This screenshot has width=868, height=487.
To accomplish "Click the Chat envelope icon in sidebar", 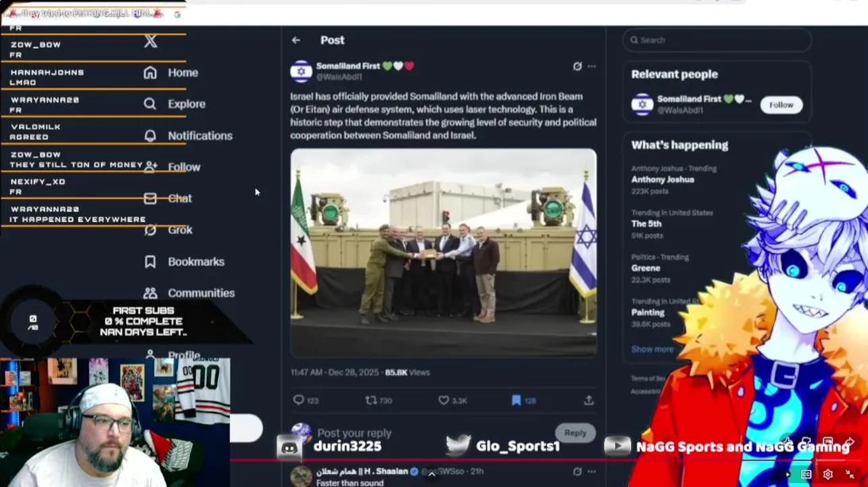I will (150, 198).
